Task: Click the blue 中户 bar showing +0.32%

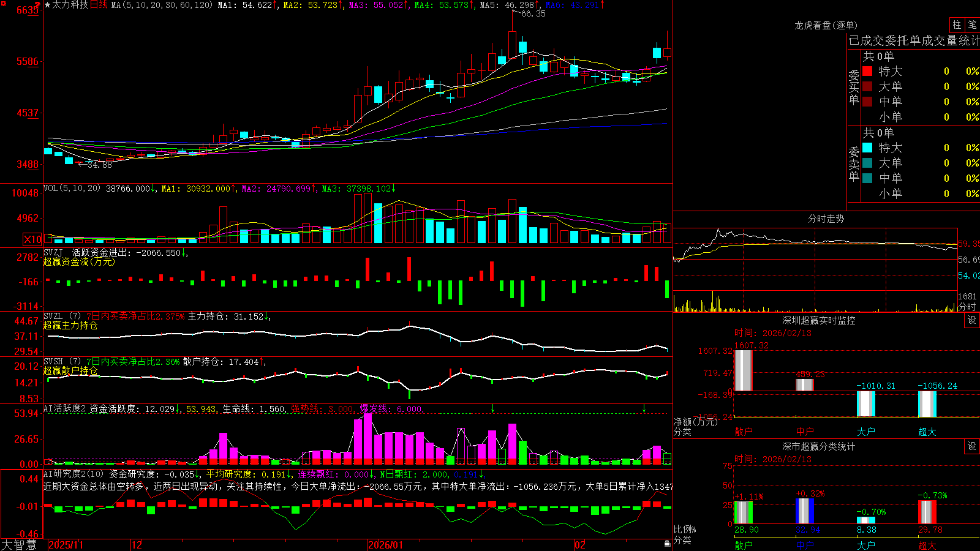Action: [804, 511]
